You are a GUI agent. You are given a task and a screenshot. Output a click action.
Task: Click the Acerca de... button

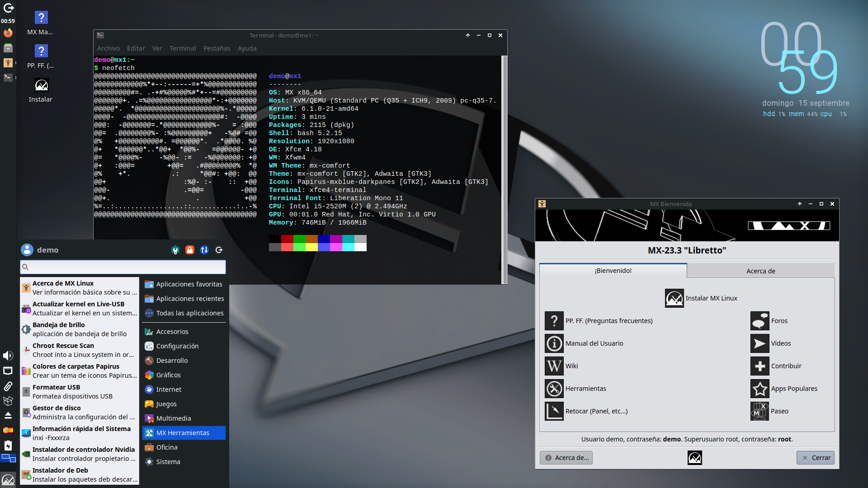(x=566, y=458)
